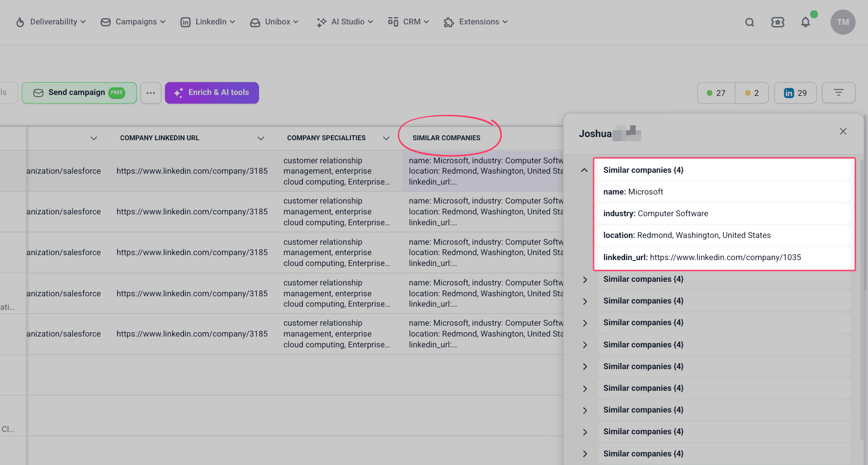Open the three-dots more options button
868x465 pixels.
tap(151, 93)
